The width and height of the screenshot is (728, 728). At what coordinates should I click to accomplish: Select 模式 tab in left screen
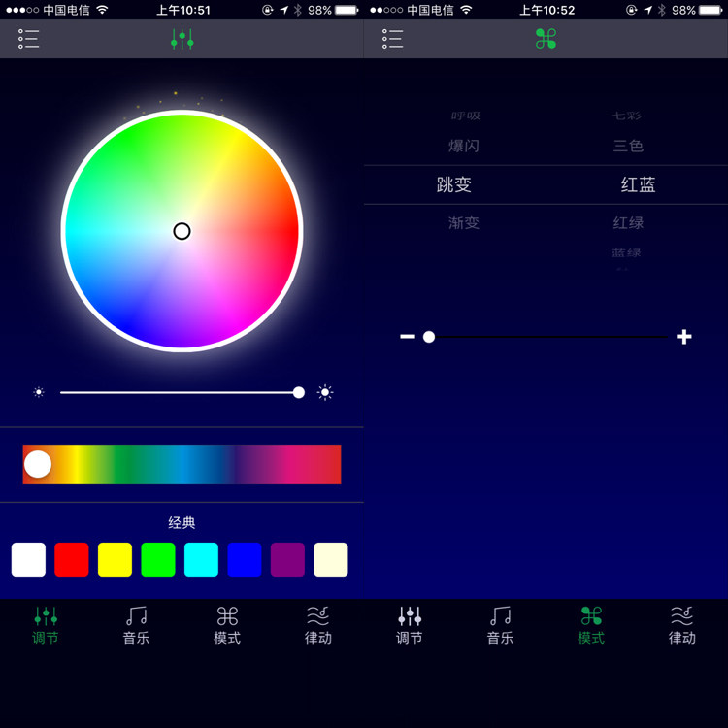(x=227, y=625)
